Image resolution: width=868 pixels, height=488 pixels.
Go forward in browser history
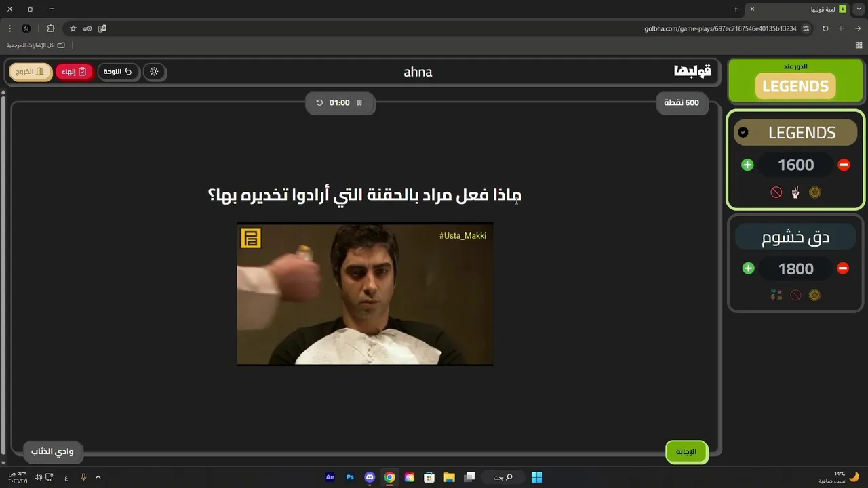842,28
